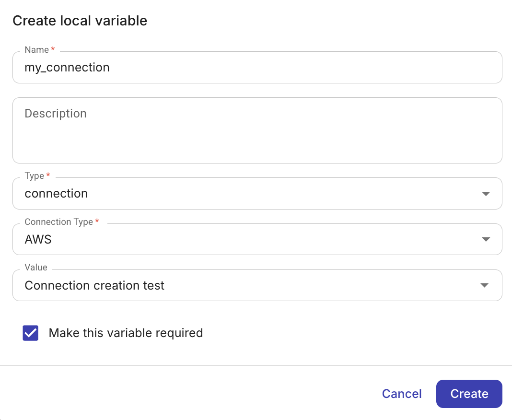Viewport: 512px width, 420px height.
Task: Select the 'Connection creation test' value text
Action: [94, 285]
